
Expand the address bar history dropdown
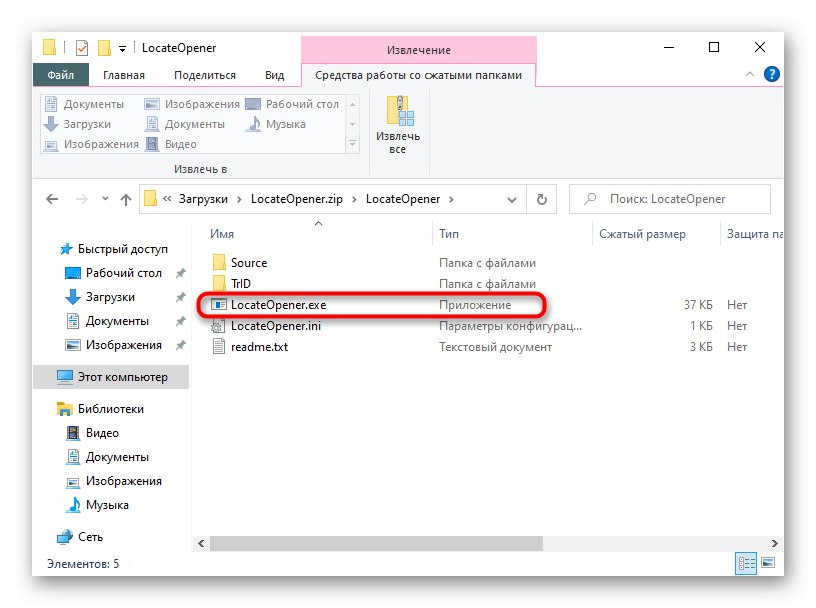click(x=512, y=199)
